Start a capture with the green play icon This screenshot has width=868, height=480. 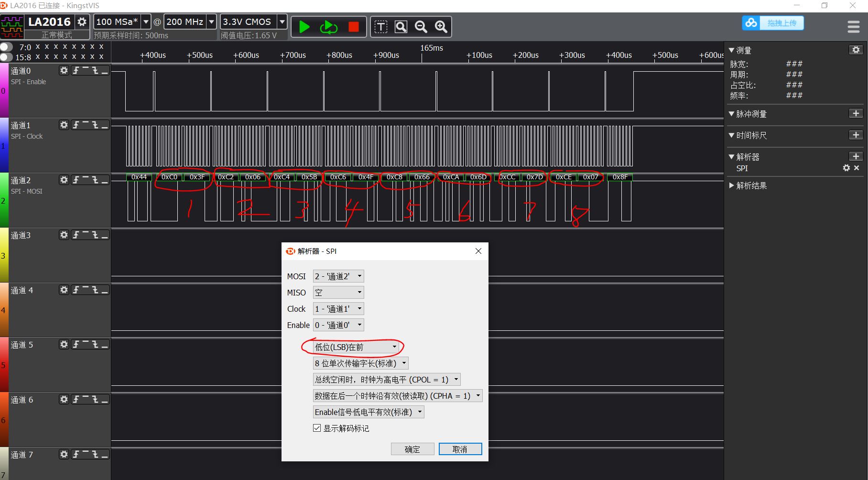pyautogui.click(x=304, y=27)
